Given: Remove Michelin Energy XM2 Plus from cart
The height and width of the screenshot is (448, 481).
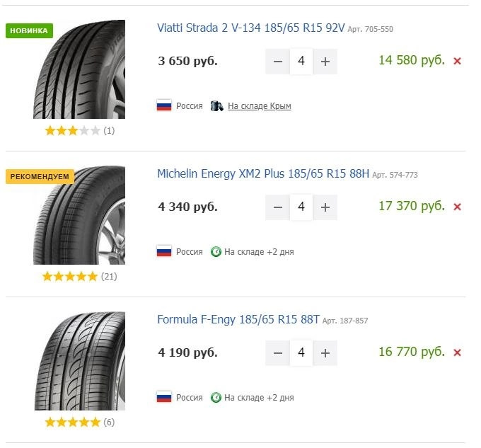Looking at the screenshot, I should (457, 207).
